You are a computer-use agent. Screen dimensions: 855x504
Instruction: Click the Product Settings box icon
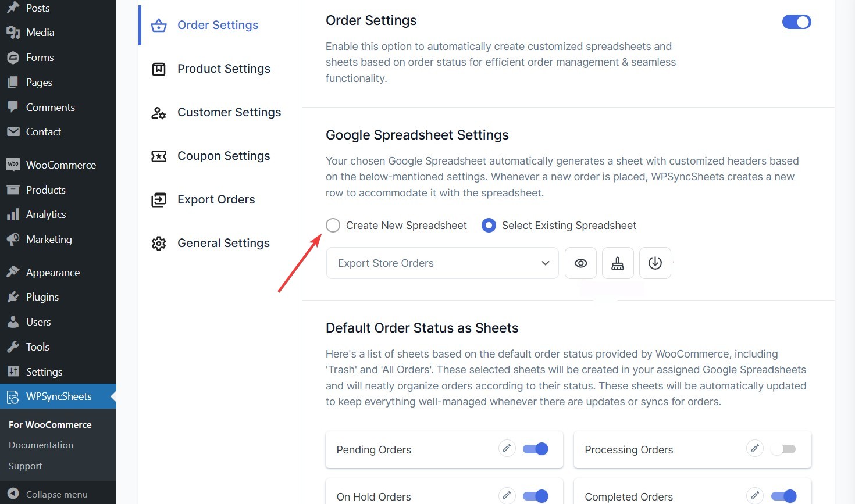click(159, 69)
